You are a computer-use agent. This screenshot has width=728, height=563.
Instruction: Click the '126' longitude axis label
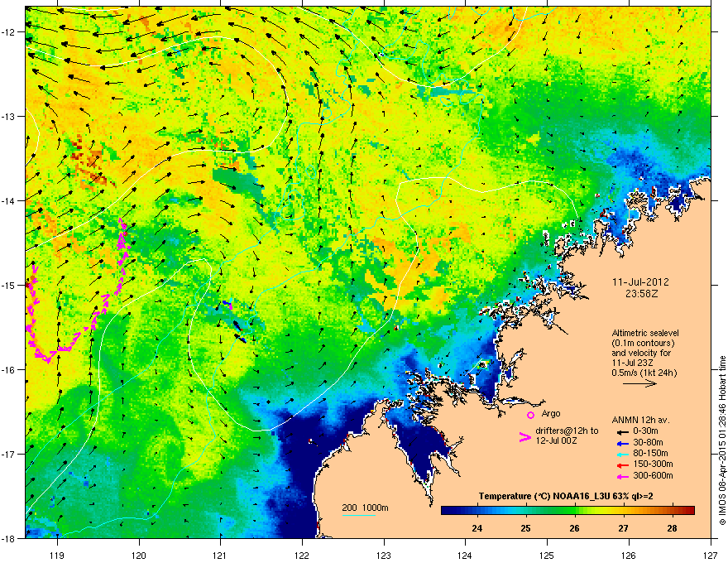point(629,555)
